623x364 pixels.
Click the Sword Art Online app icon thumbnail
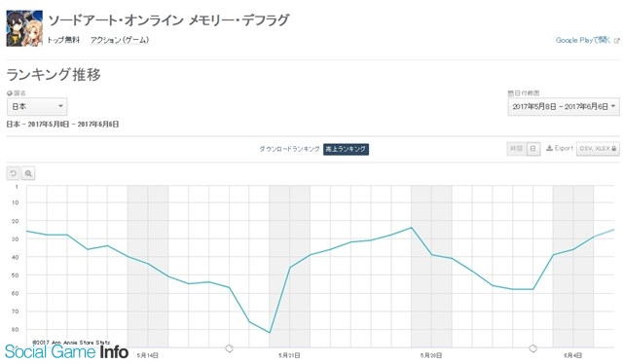click(24, 28)
